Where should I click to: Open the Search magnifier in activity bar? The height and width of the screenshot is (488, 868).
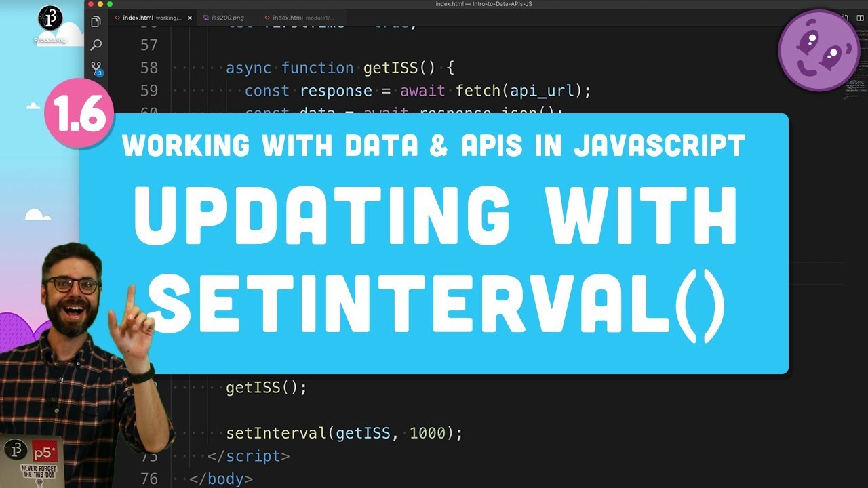tap(96, 45)
